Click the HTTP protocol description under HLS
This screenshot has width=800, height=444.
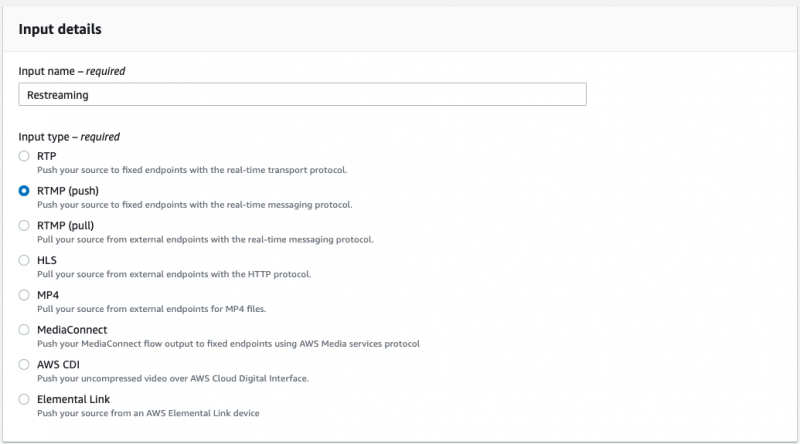point(174,274)
